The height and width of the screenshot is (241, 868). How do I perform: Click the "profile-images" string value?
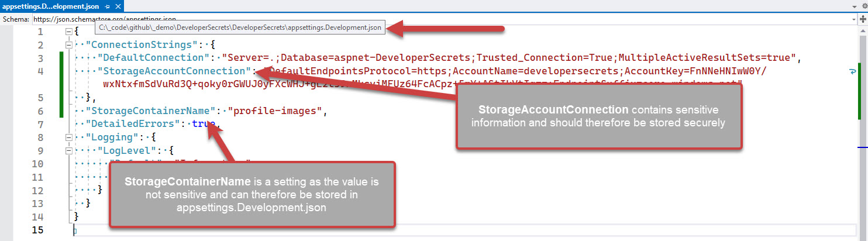click(275, 111)
